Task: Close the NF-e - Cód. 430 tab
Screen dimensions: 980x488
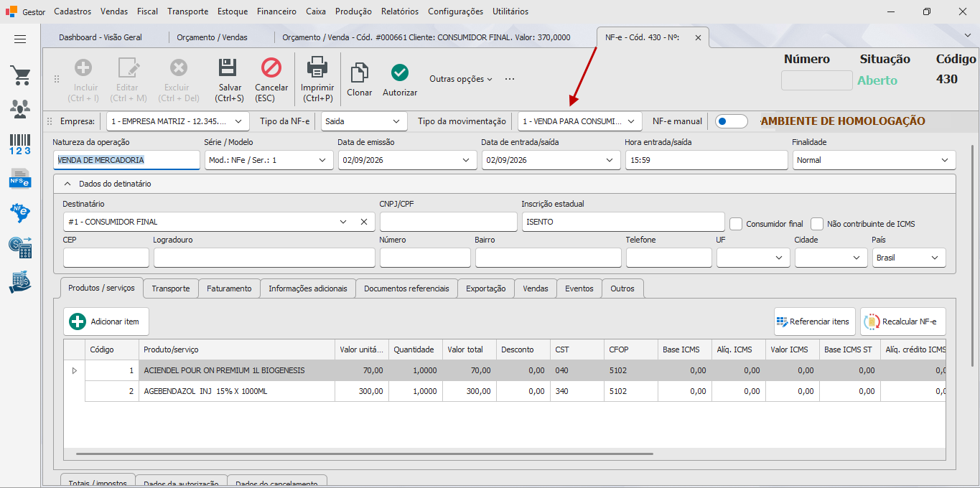Action: coord(698,37)
